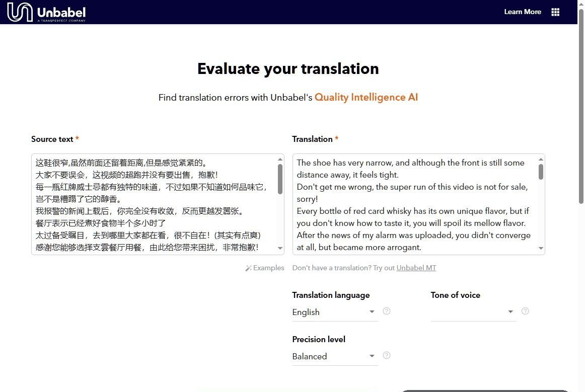Click the page vertical scrollbar thumb

581,106
